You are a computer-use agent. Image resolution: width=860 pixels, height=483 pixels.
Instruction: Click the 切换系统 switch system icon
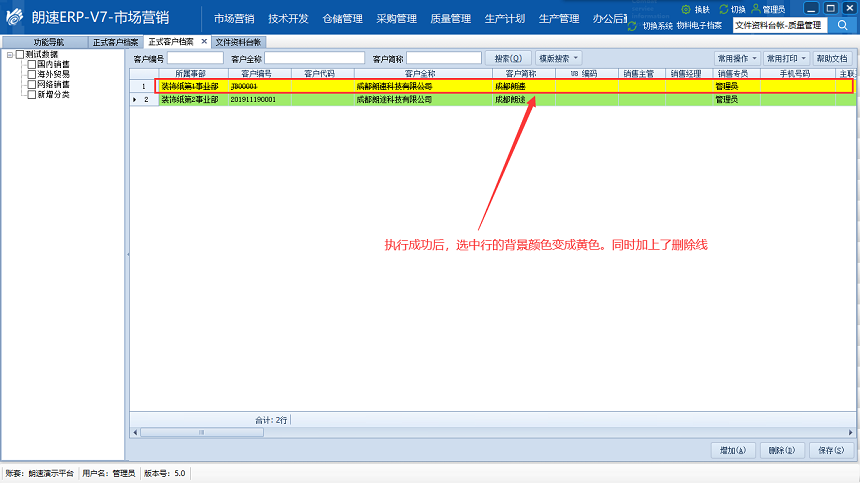634,25
